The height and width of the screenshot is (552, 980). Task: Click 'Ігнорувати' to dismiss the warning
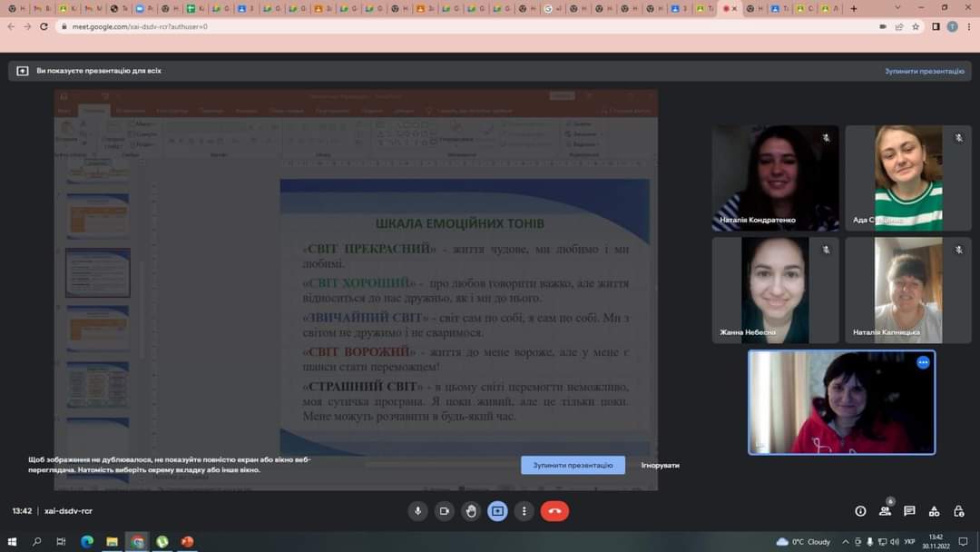tap(660, 465)
